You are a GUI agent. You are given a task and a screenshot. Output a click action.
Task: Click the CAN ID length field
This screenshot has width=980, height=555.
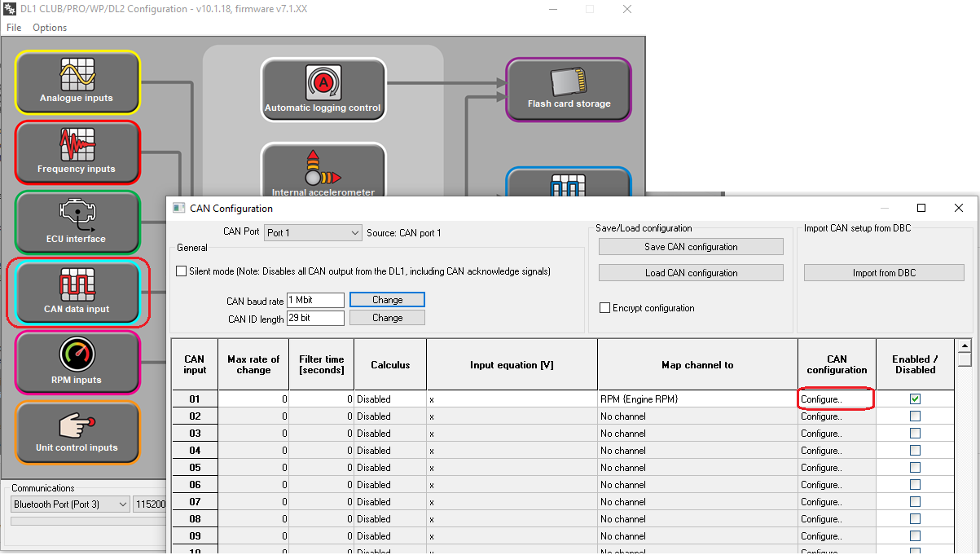click(x=315, y=318)
